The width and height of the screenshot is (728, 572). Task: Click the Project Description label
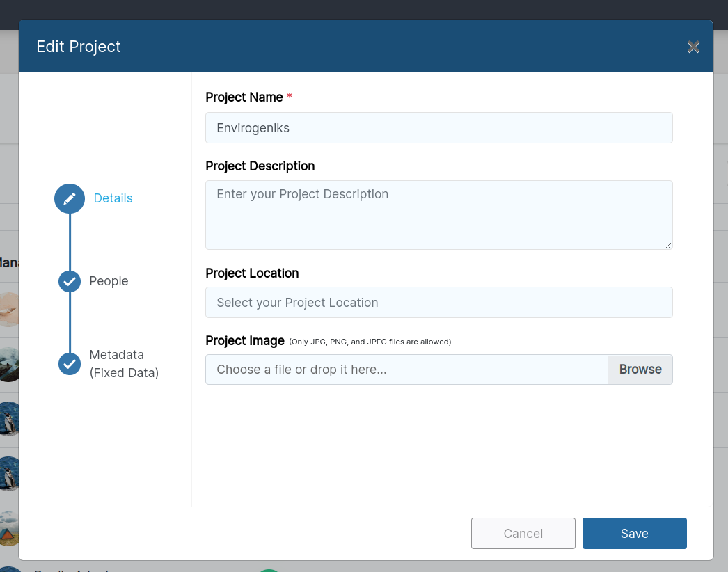(260, 166)
